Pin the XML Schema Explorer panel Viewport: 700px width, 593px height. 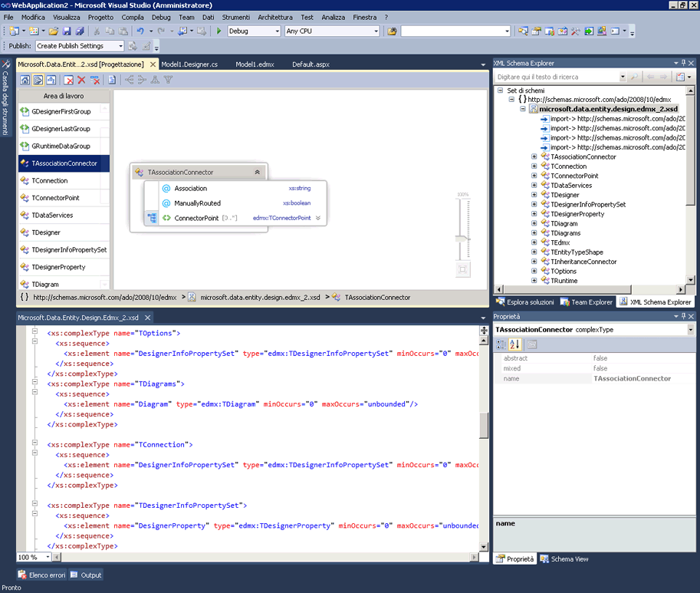[x=683, y=63]
